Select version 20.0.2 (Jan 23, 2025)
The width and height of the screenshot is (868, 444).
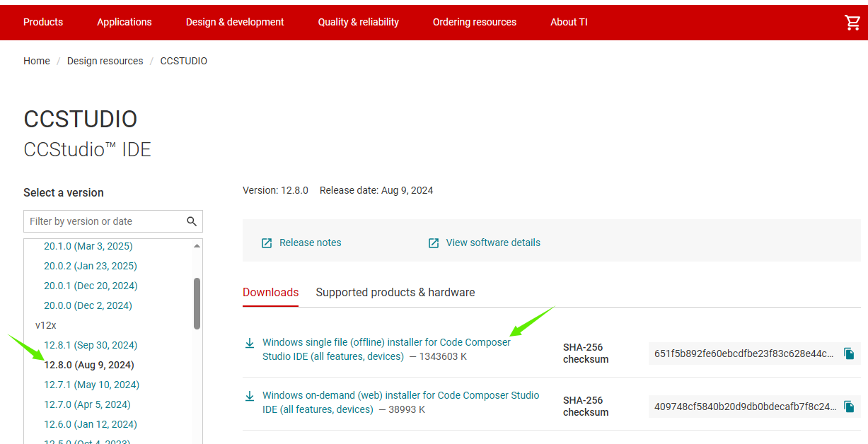91,266
